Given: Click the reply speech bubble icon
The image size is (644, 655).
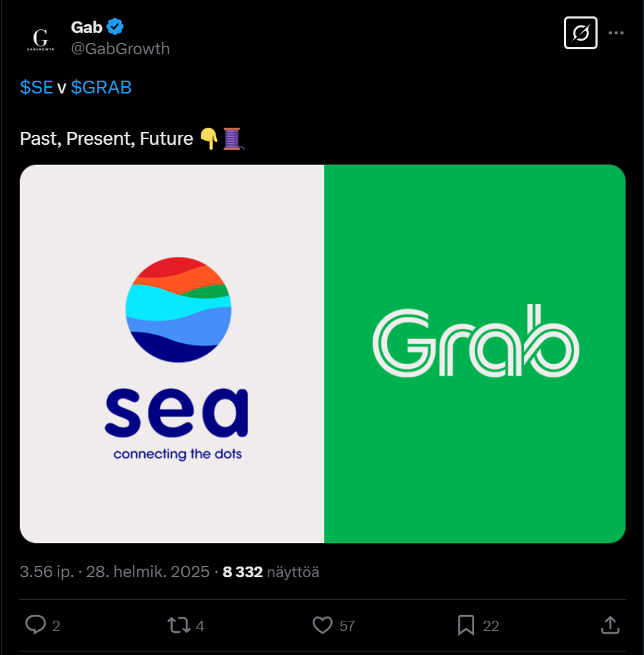Looking at the screenshot, I should pos(36,626).
